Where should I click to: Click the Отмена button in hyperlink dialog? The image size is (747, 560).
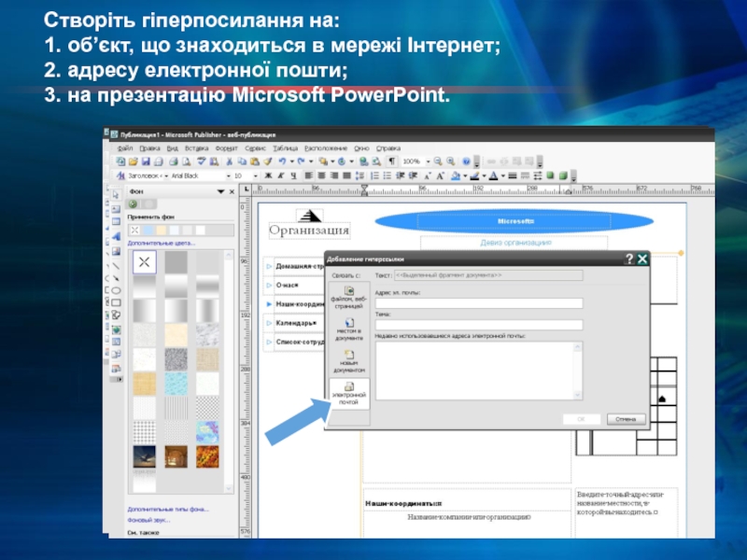click(626, 419)
